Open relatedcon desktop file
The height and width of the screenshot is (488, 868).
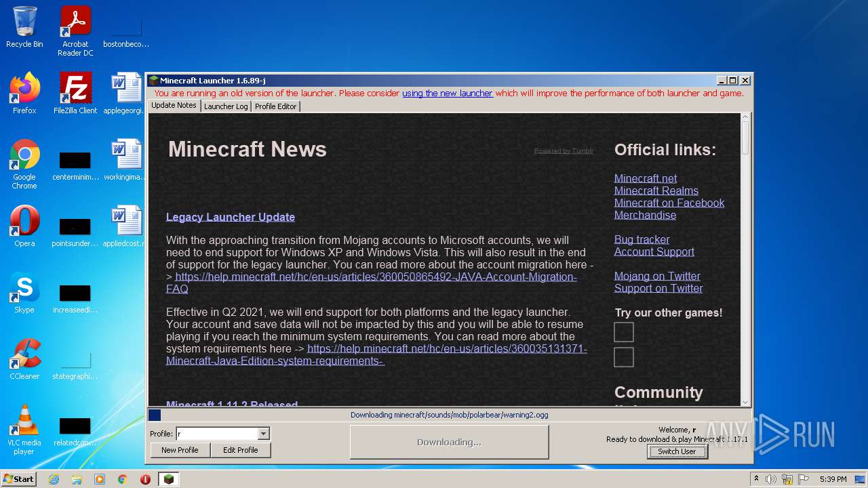75,432
